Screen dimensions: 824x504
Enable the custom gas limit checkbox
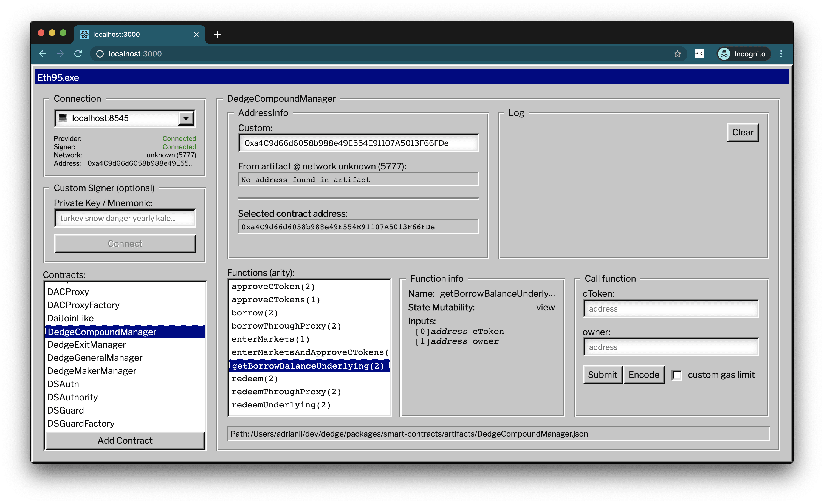pos(677,375)
